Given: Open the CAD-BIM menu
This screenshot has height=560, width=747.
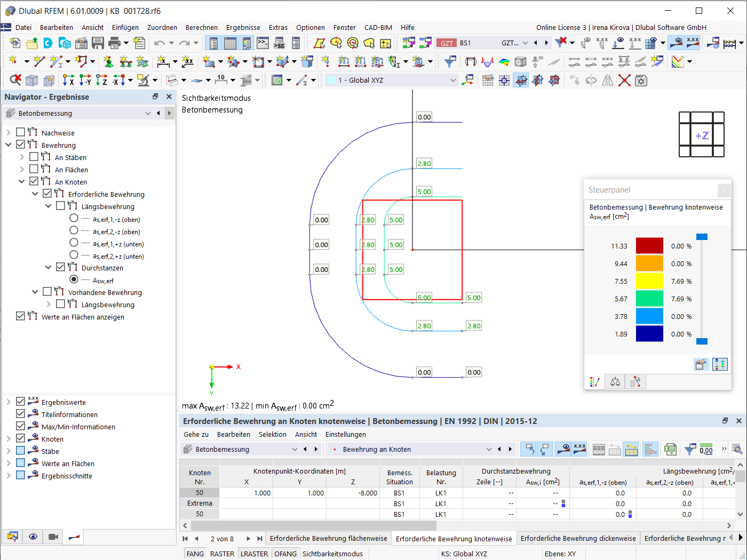Looking at the screenshot, I should coord(378,27).
